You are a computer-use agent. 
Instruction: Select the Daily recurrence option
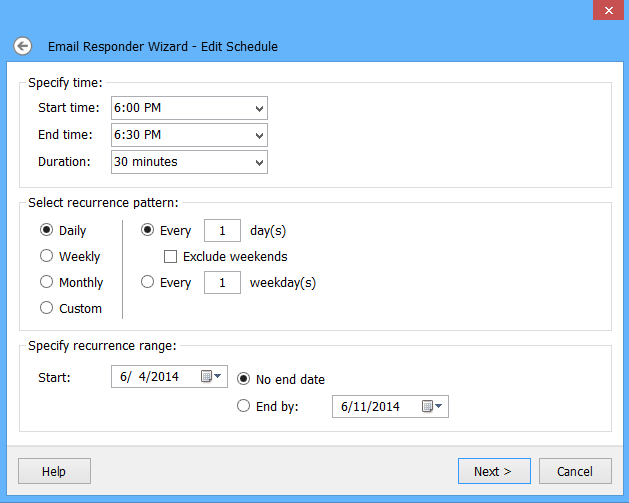(46, 231)
